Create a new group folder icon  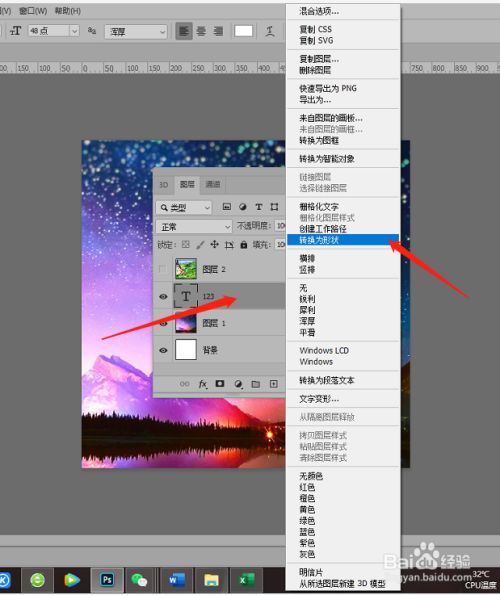256,384
